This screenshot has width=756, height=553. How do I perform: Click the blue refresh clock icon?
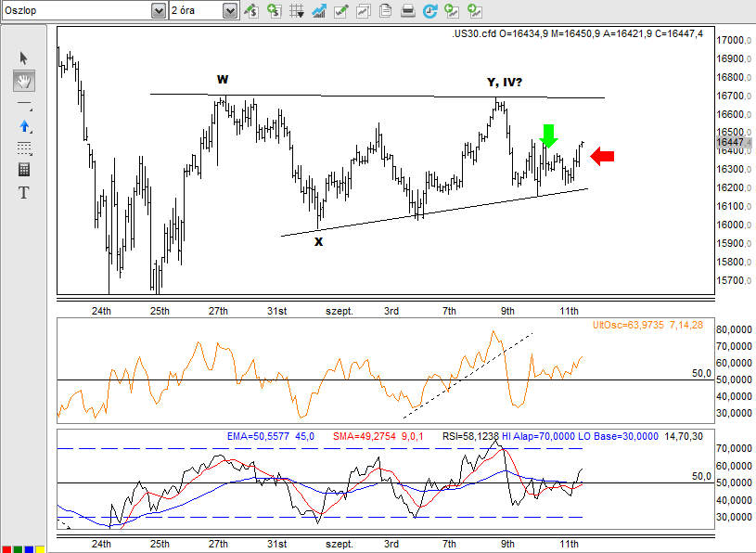(x=429, y=10)
